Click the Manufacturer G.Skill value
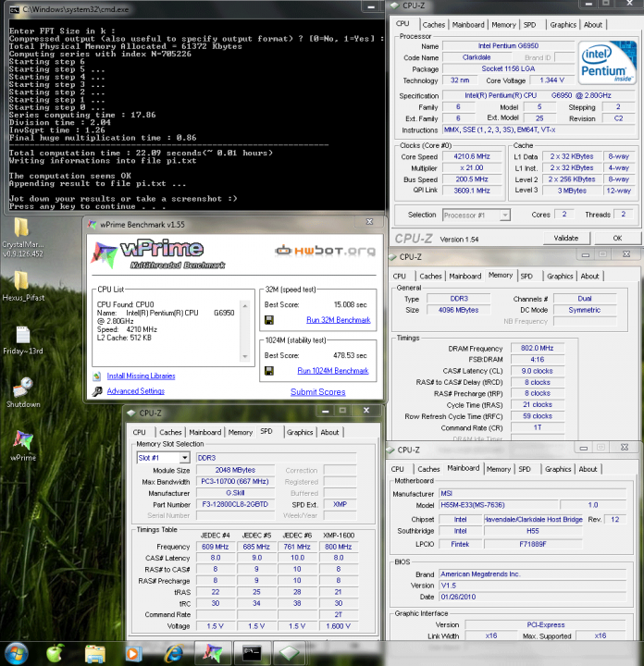Screen dimensions: 644x666 coord(235,493)
